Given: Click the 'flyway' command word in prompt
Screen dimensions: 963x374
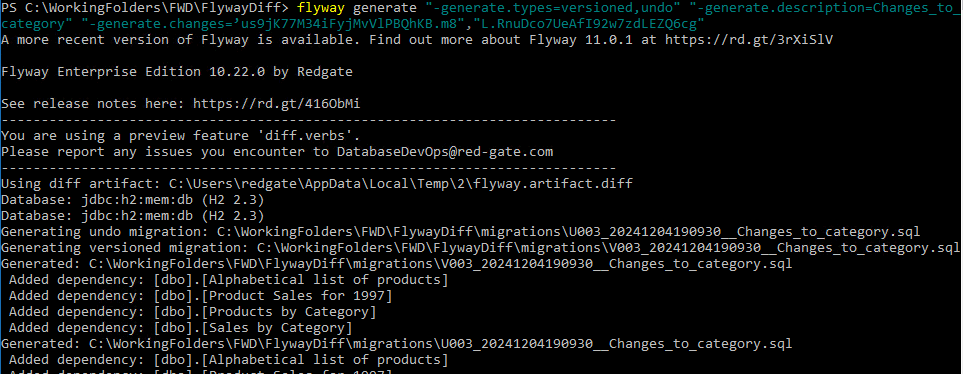Looking at the screenshot, I should coord(321,9).
